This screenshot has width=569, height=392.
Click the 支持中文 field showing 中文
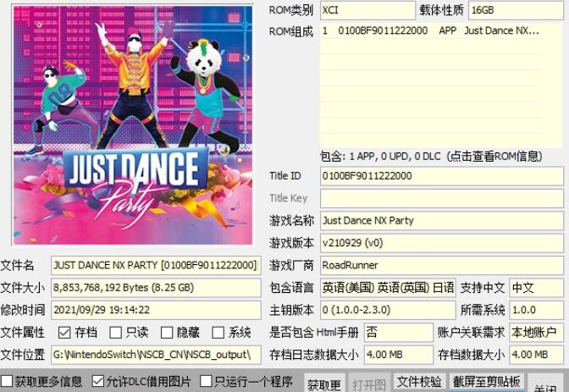(536, 288)
